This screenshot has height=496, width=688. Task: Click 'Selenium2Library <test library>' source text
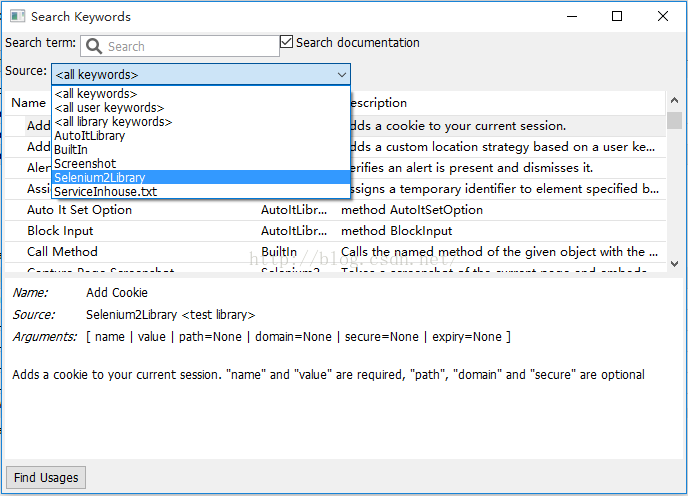(x=170, y=315)
